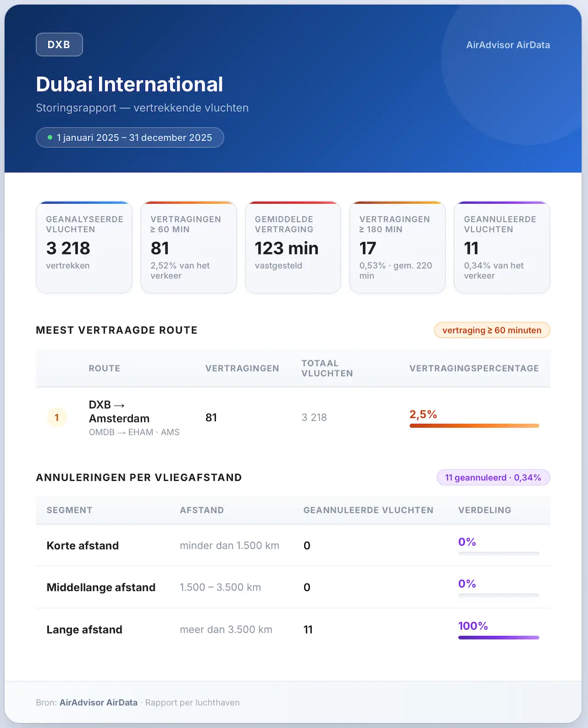
Task: Click the Vertragingspercentage column header
Action: (474, 368)
